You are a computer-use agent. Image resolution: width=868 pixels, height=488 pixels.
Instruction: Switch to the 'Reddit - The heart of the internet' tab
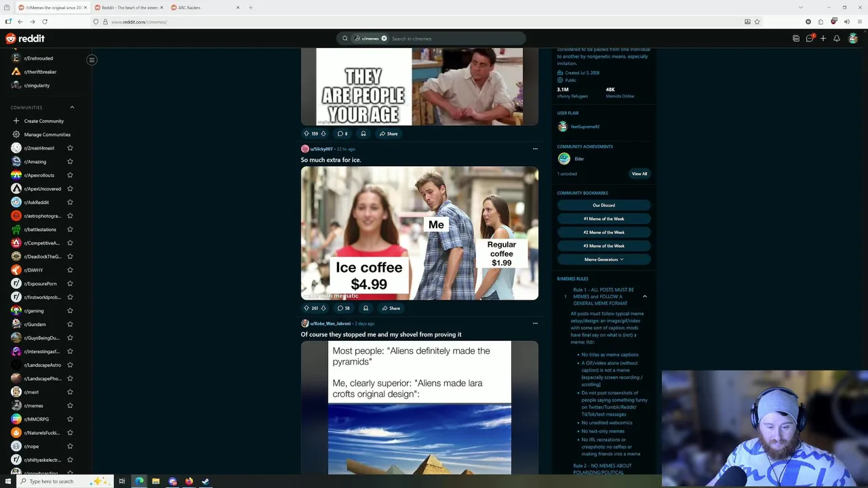[x=129, y=7]
